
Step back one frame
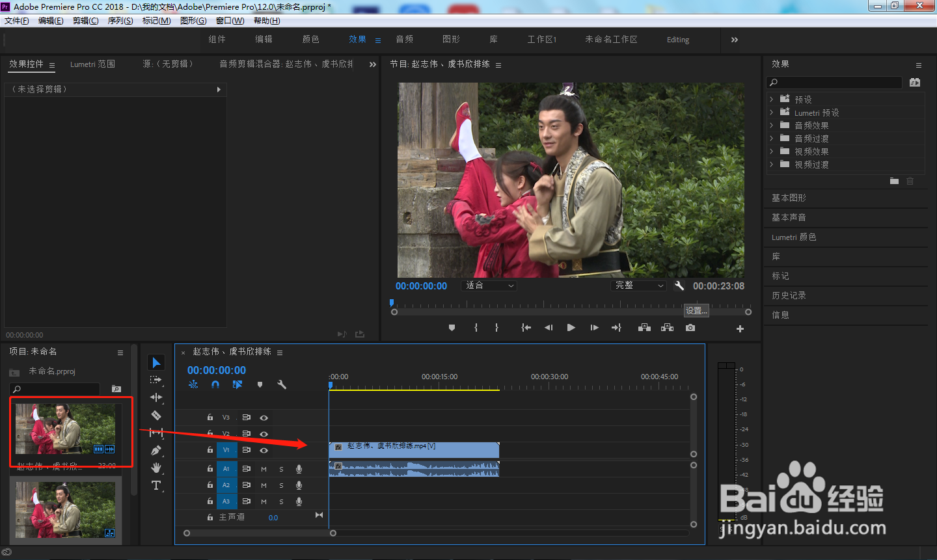click(549, 328)
